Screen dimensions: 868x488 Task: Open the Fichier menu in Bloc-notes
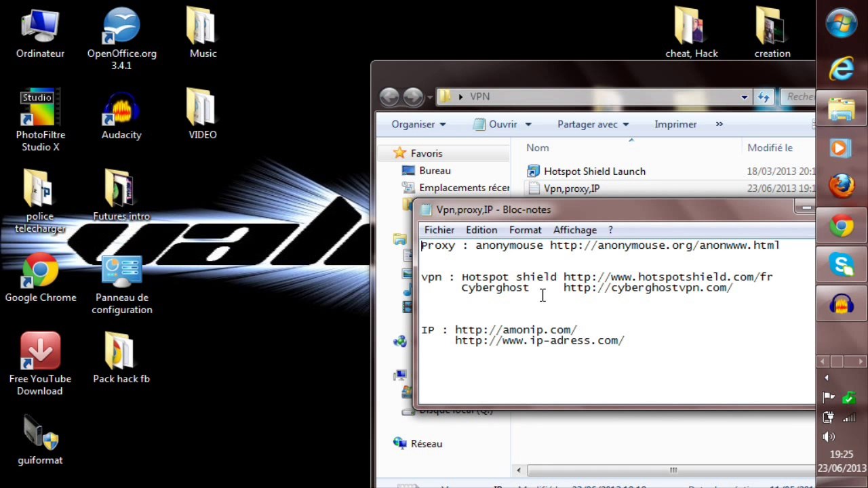439,230
